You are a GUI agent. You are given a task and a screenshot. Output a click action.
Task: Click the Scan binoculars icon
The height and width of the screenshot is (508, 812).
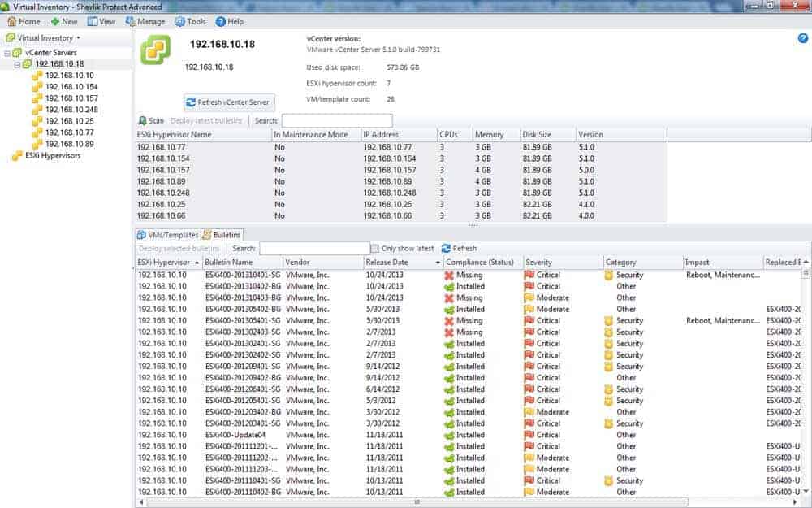(x=142, y=121)
